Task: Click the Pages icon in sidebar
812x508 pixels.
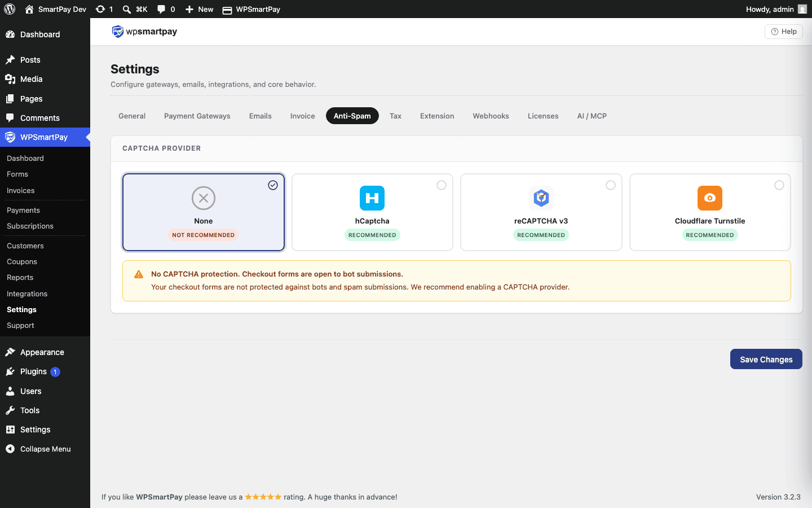Action: [10, 99]
